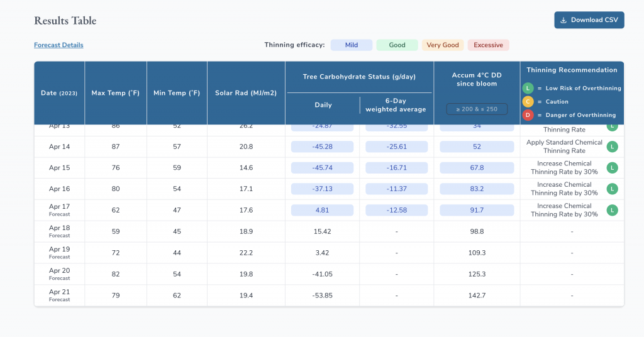Click the ≥ 200 & ≤ 250 range box
This screenshot has width=644, height=337.
(x=477, y=109)
